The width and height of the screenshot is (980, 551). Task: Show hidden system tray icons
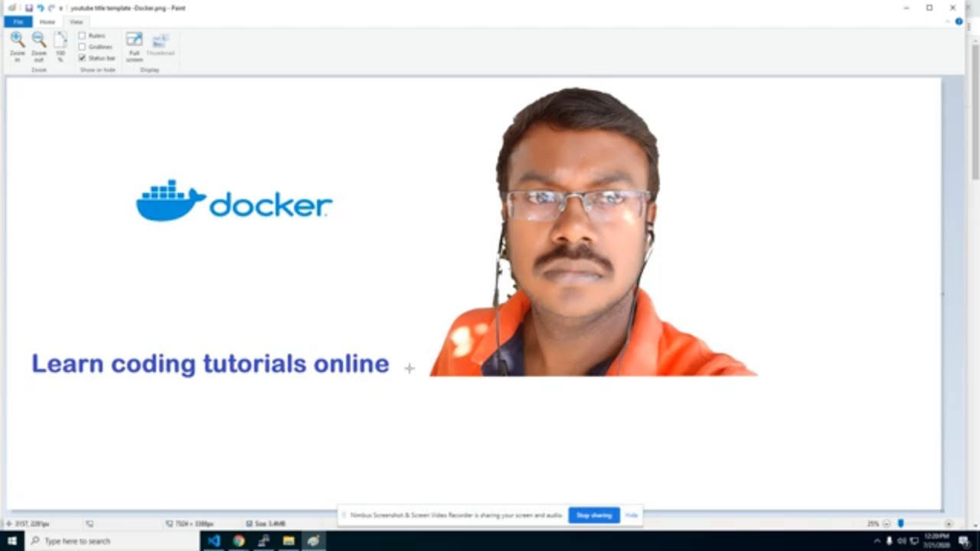877,541
